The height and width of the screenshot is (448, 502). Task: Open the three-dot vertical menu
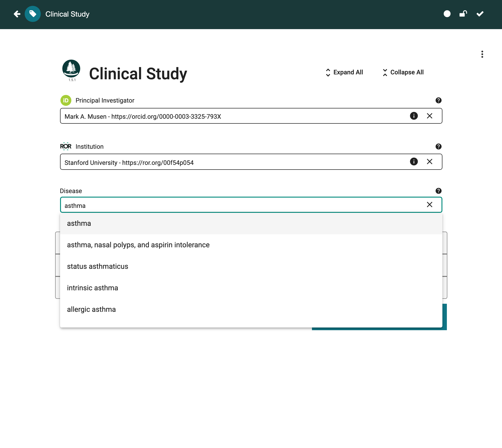pyautogui.click(x=482, y=54)
